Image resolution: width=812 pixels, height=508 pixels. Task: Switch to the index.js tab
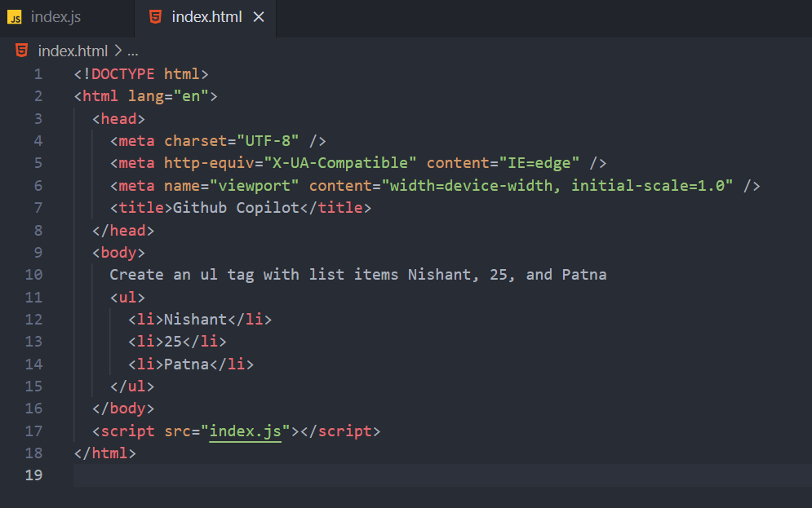(x=67, y=18)
